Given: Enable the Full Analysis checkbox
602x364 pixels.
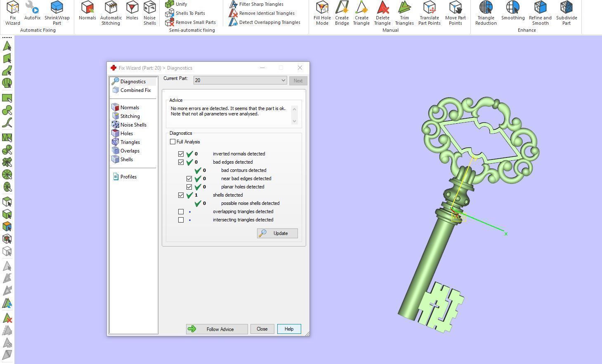Looking at the screenshot, I should coord(173,142).
